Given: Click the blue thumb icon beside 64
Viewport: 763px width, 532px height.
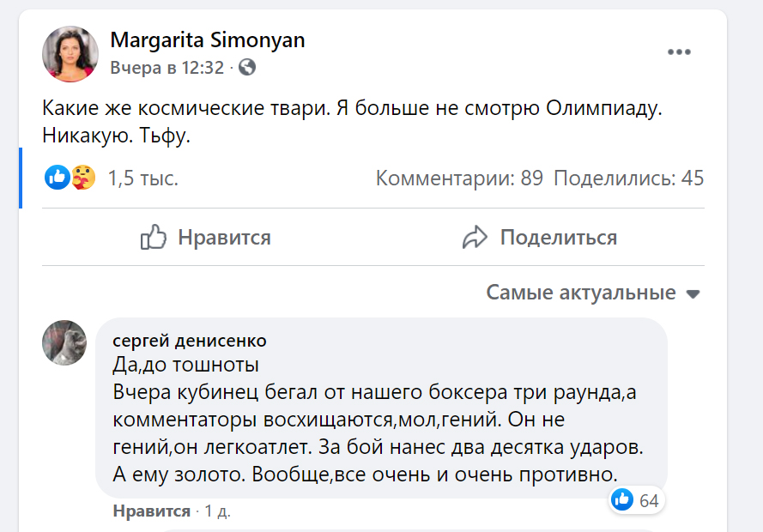Looking at the screenshot, I should coord(622,499).
